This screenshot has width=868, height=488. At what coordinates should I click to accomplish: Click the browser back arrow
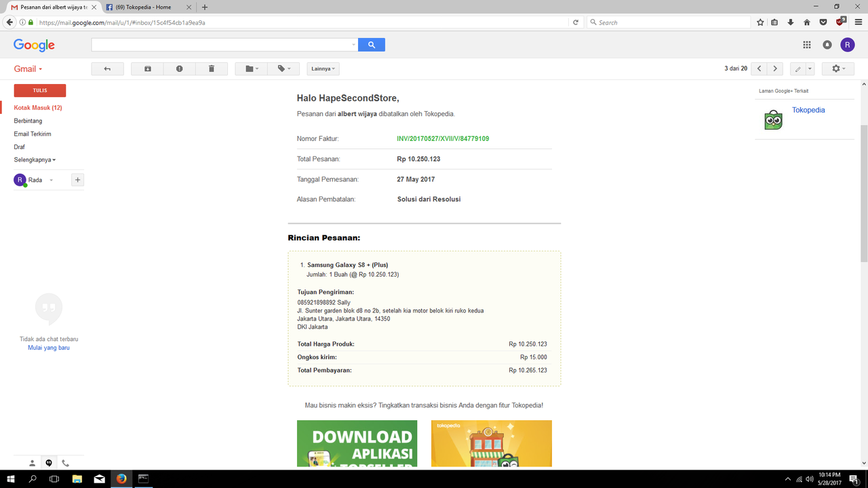9,22
